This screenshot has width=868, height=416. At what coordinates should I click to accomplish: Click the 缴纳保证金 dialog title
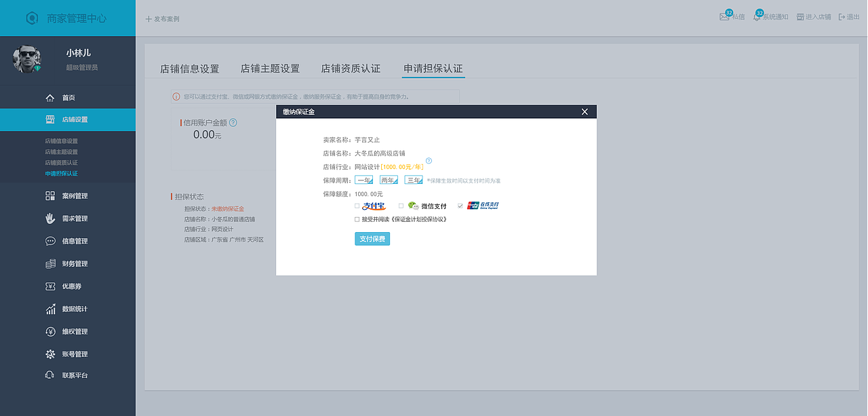(299, 112)
